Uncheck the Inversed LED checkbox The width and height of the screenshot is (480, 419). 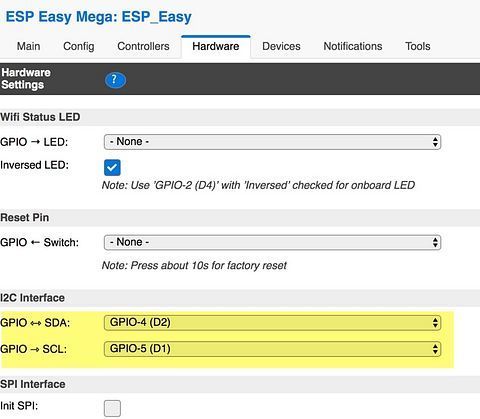pyautogui.click(x=112, y=167)
